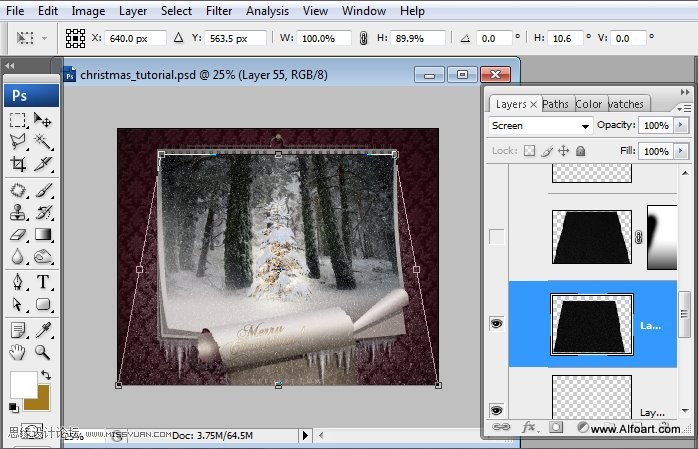Select the Pen tool
The image size is (698, 449).
click(x=18, y=282)
